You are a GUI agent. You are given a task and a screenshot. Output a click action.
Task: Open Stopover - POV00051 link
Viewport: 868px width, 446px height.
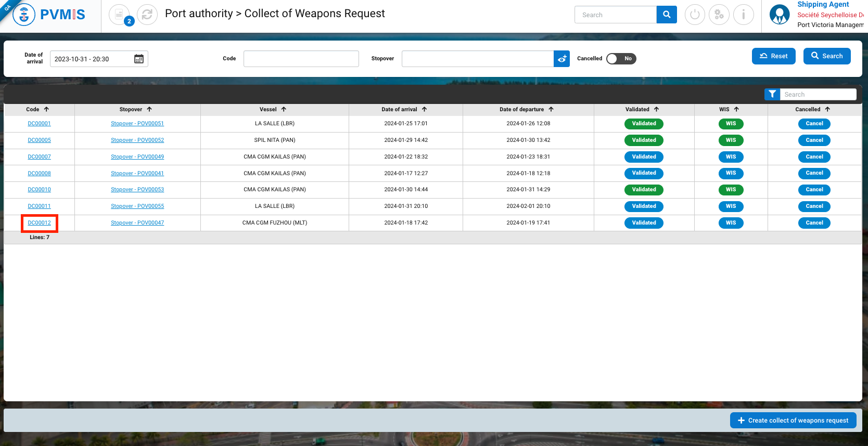(137, 124)
